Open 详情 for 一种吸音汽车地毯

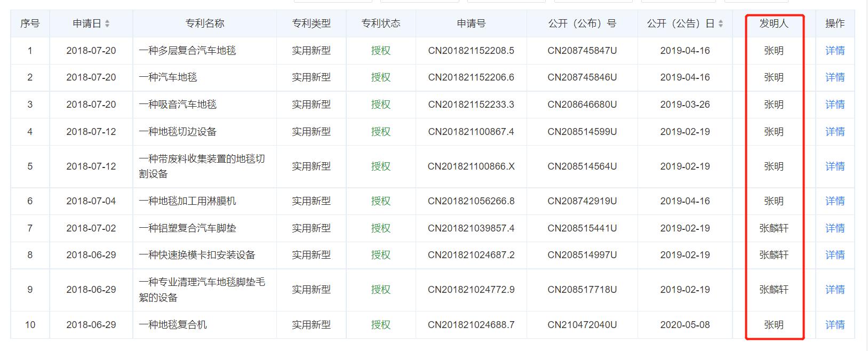coord(835,105)
